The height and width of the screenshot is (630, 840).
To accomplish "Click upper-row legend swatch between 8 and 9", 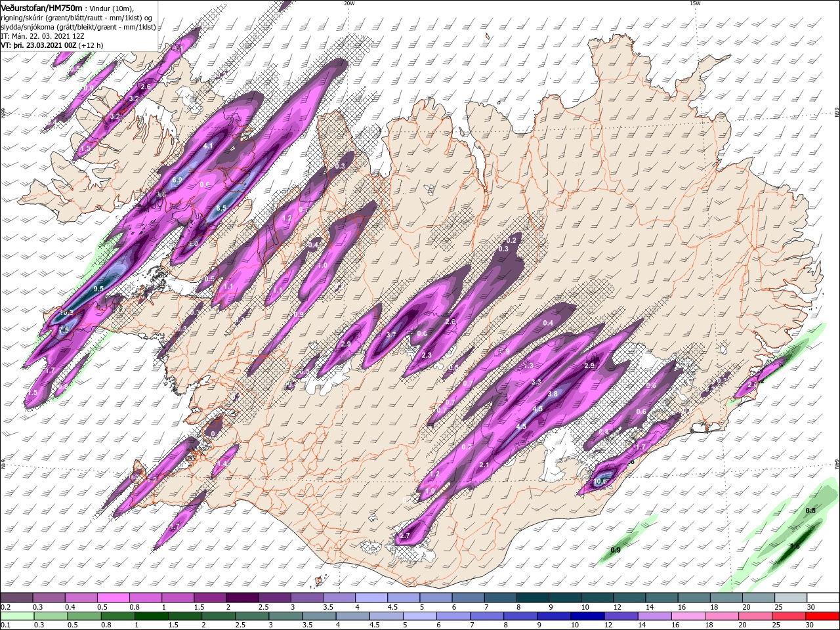I will coord(532,598).
